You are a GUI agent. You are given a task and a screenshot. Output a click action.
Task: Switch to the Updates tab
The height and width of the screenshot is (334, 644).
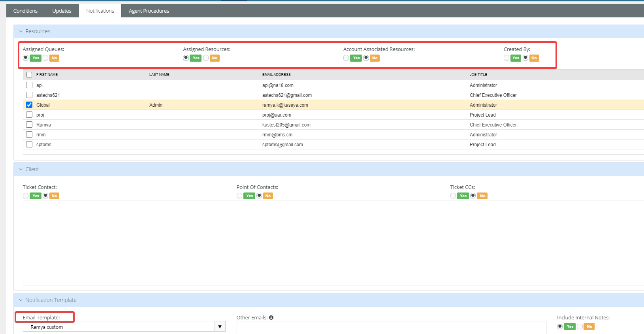point(62,11)
